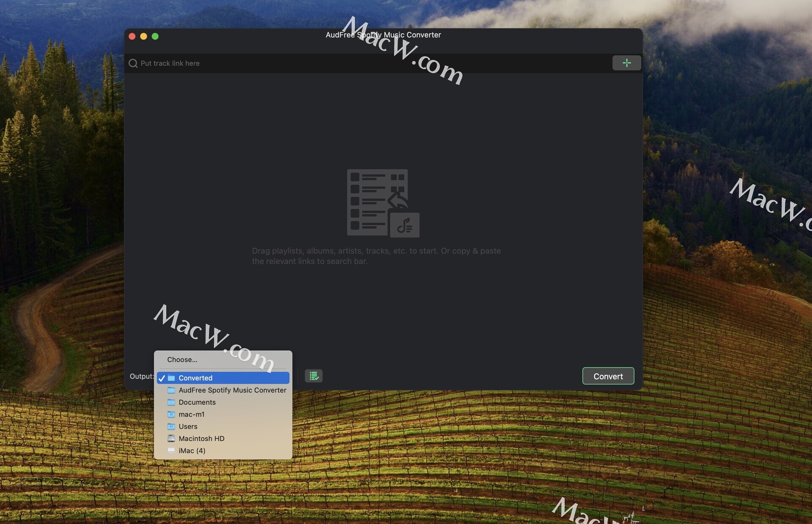This screenshot has width=812, height=524.
Task: Close the AudFree window with red button
Action: coord(132,36)
